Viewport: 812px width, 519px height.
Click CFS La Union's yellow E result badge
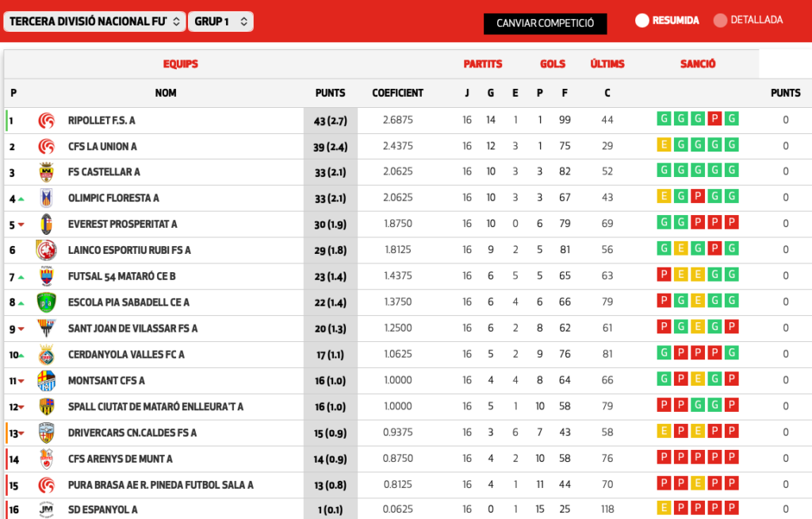coord(663,145)
